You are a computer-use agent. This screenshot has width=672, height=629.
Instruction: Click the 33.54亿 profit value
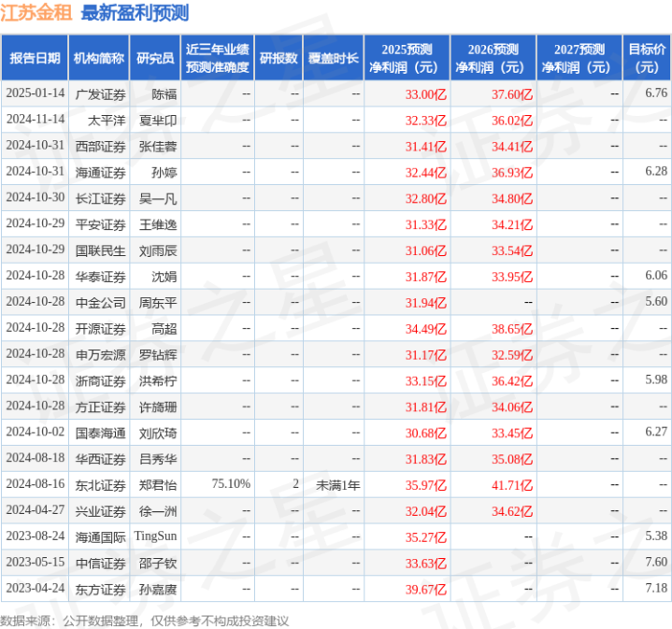(x=512, y=251)
